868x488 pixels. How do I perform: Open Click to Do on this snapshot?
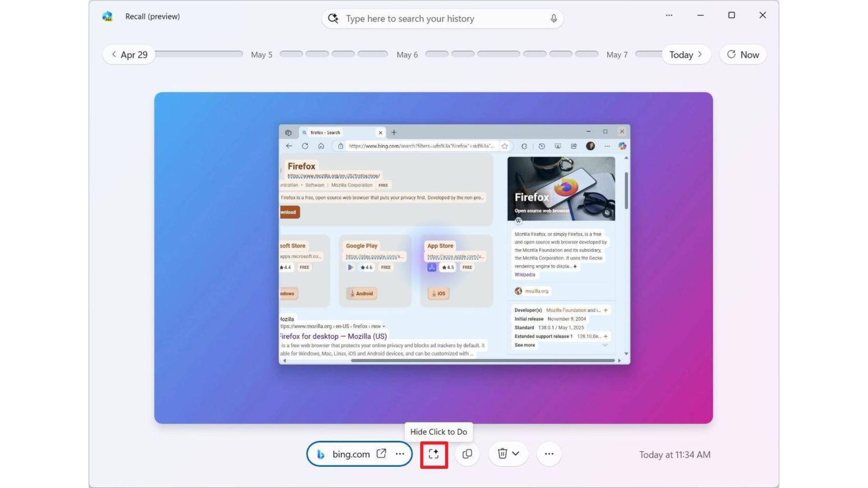coord(434,454)
